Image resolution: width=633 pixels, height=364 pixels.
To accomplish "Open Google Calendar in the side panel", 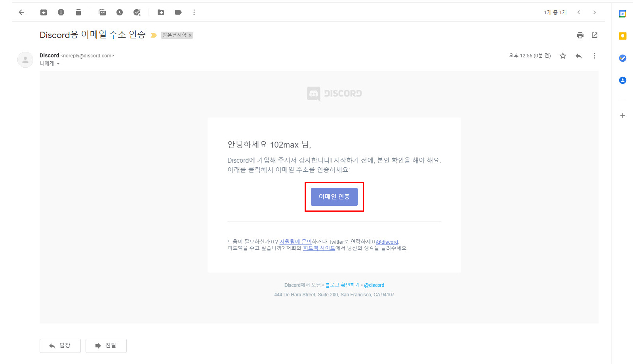I will pos(623,14).
